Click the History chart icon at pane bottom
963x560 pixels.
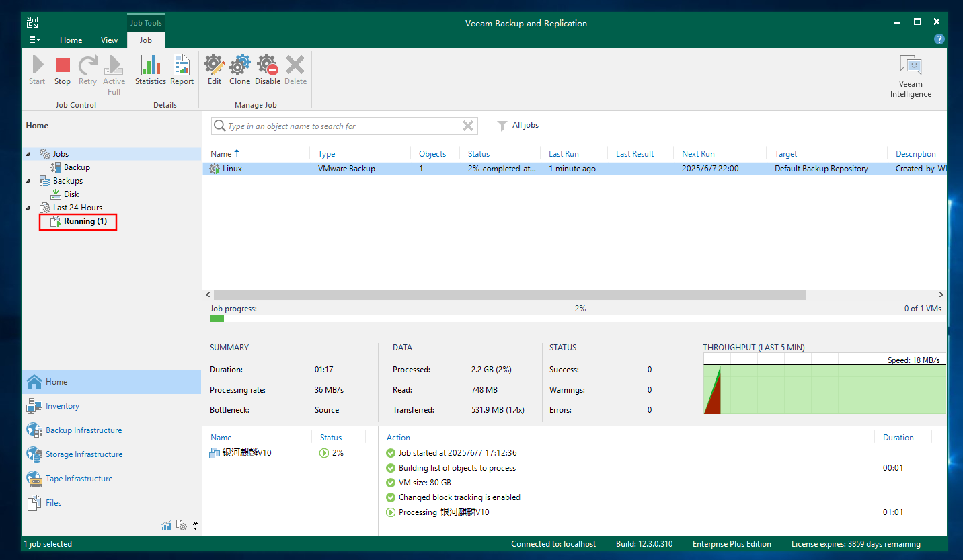point(167,526)
